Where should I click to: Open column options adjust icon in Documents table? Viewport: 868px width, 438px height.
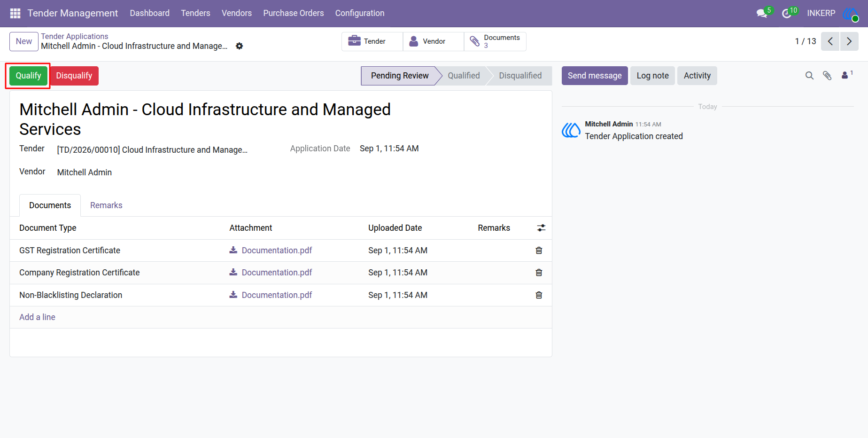pyautogui.click(x=541, y=228)
